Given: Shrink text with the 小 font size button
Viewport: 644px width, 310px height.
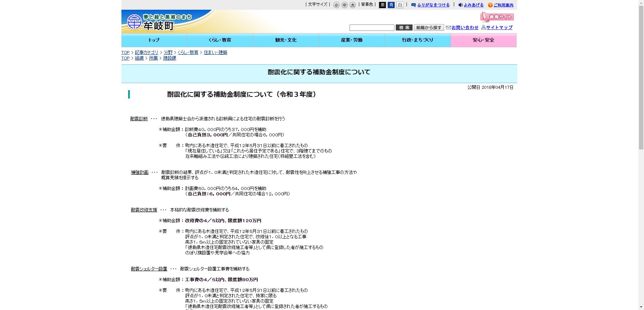Looking at the screenshot, I should [x=336, y=5].
